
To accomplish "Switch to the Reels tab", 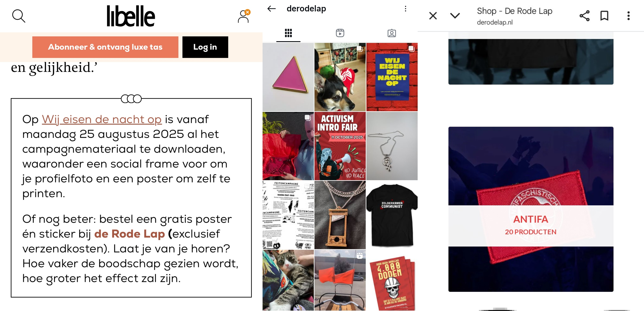I will pos(340,33).
